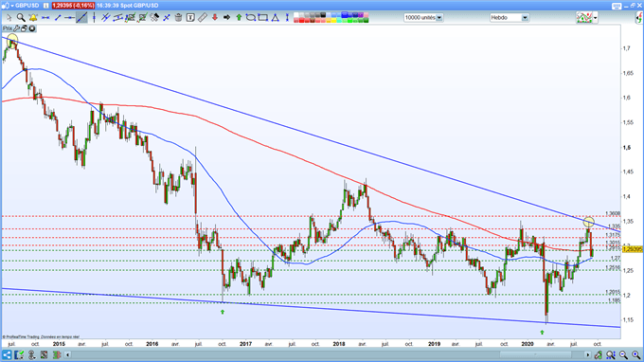644x362 pixels.
Task: Open the units quantity dropdown
Action: tap(439, 18)
